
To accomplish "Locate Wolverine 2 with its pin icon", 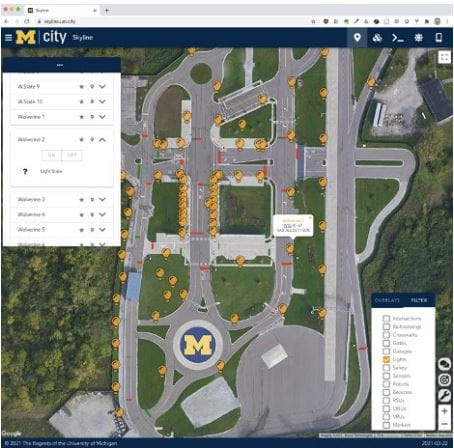I will point(92,140).
